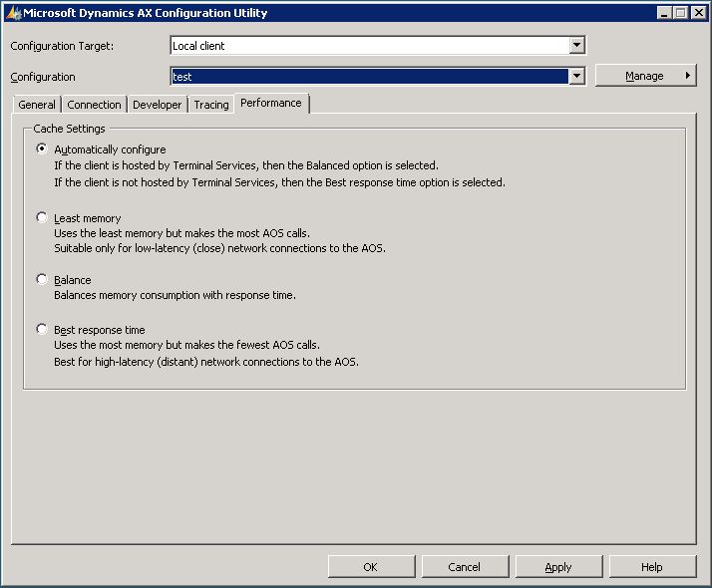Click text 'Uses the most memory but makes the fewest AOS calls.'
712x588 pixels.
coord(186,345)
